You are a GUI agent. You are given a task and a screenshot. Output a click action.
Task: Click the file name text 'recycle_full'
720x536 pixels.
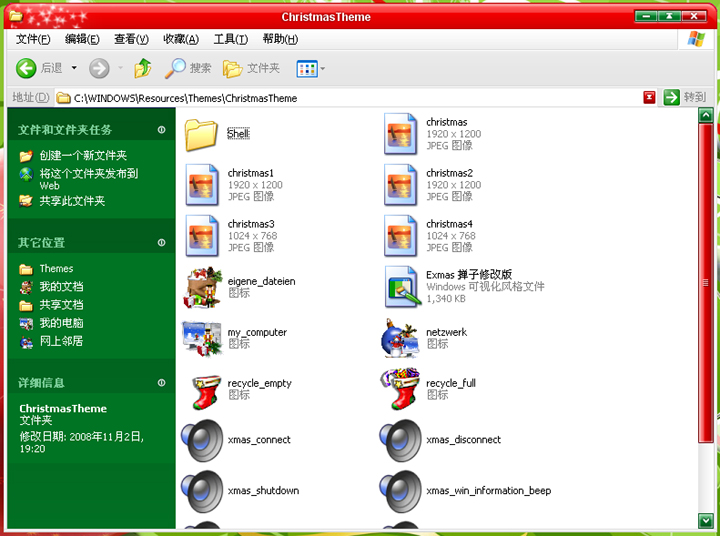tap(450, 383)
